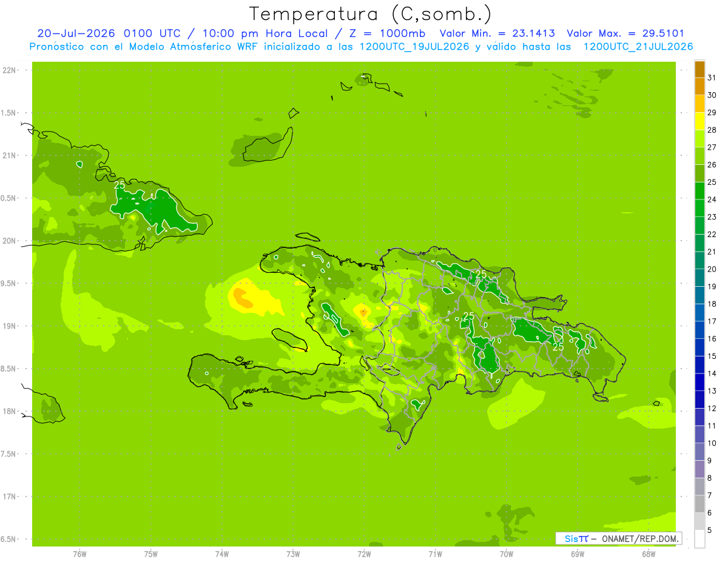Click the title "Temperatura (C,somb.)"
Screen dimensions: 728x562
point(371,13)
